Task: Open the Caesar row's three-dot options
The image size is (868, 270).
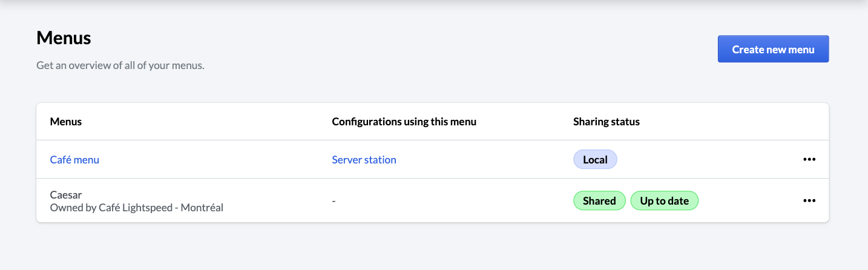Action: coord(809,201)
